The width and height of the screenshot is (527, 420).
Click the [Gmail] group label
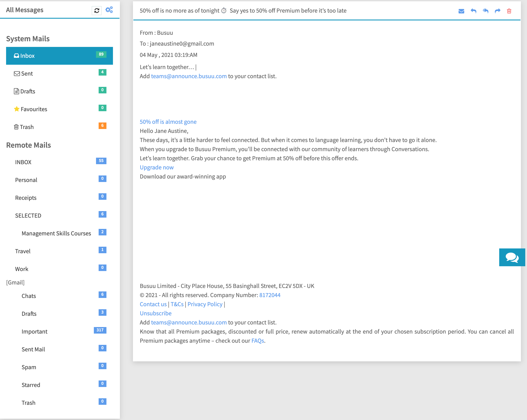tap(15, 283)
